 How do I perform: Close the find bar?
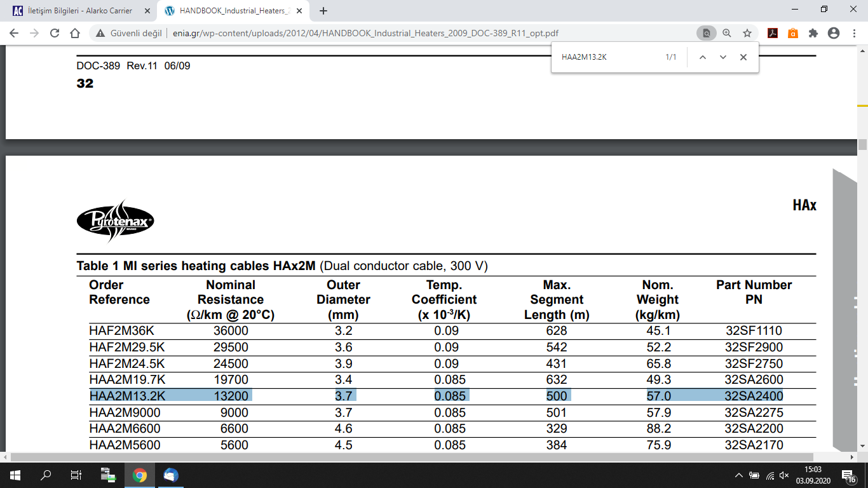(x=743, y=57)
